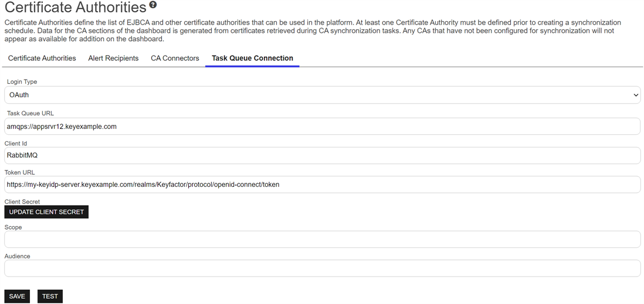
Task: Switch to the Certificate Authorities tab
Action: click(x=42, y=58)
